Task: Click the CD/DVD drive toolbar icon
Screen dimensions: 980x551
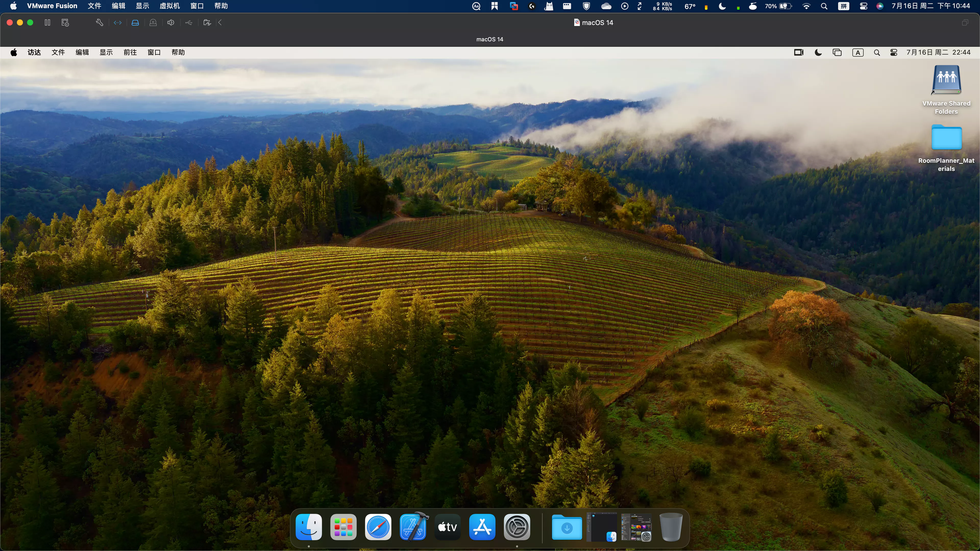Action: 153,23
